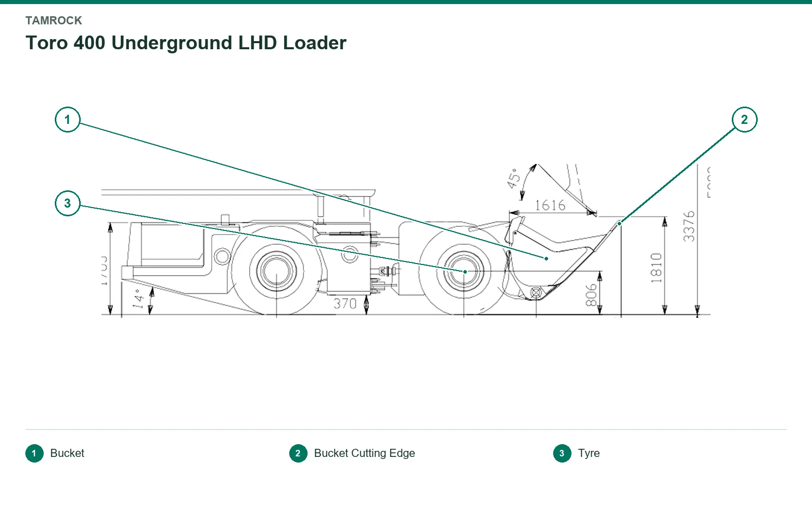Click the "TAMROCK" brand text
Viewport: 812px width, 528px height.
tap(54, 21)
